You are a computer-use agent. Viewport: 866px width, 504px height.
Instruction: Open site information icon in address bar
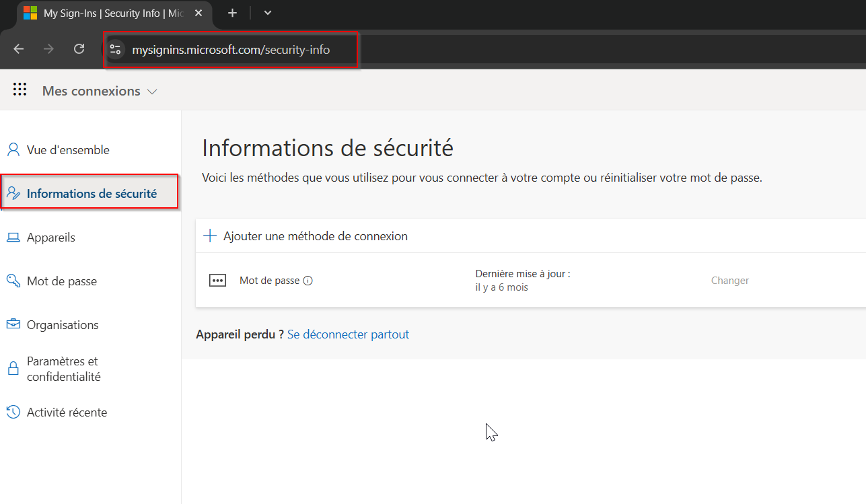click(116, 49)
